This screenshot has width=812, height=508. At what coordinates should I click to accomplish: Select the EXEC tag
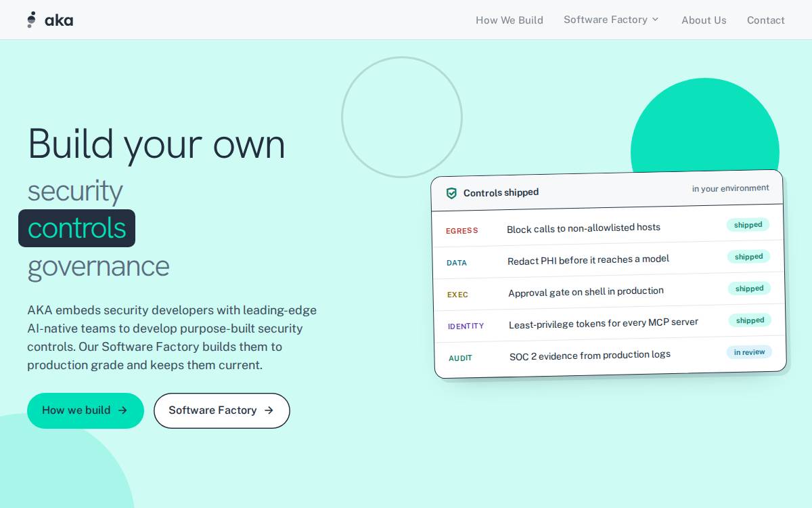(458, 295)
